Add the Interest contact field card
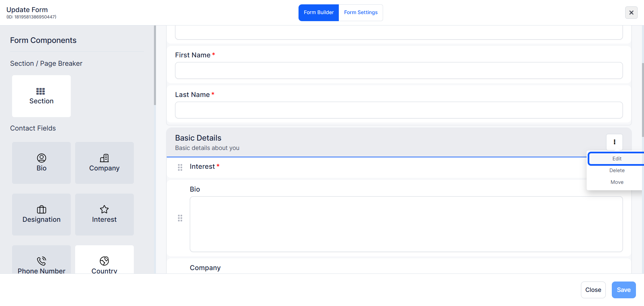Image resolution: width=644 pixels, height=306 pixels. [x=104, y=214]
